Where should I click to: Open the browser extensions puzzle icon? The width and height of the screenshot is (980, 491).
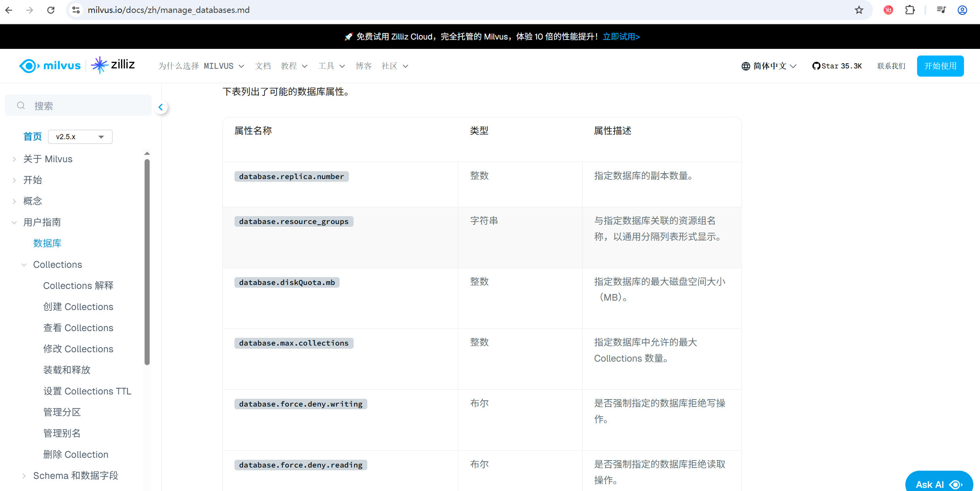(910, 10)
